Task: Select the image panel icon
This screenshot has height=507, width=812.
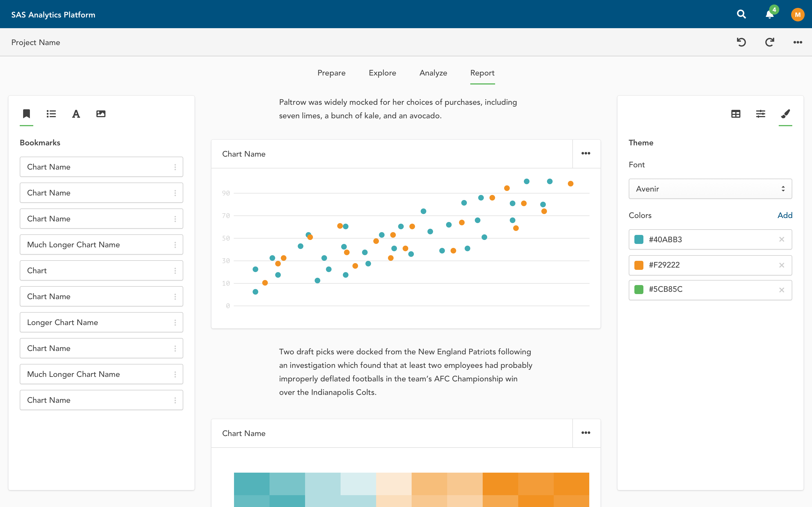Action: tap(101, 114)
